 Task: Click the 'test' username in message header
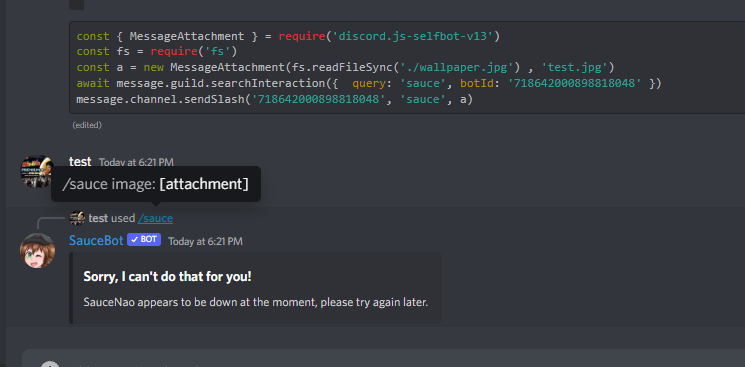(80, 162)
